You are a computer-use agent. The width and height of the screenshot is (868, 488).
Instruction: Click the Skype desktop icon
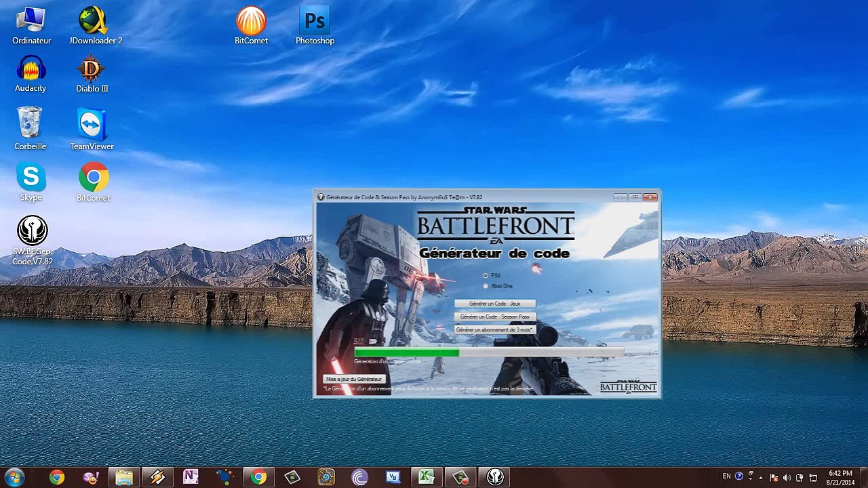(31, 182)
